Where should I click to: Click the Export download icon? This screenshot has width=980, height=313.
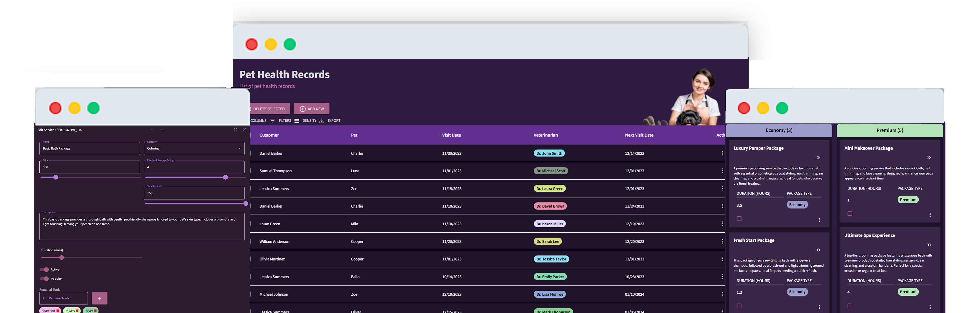pos(322,121)
